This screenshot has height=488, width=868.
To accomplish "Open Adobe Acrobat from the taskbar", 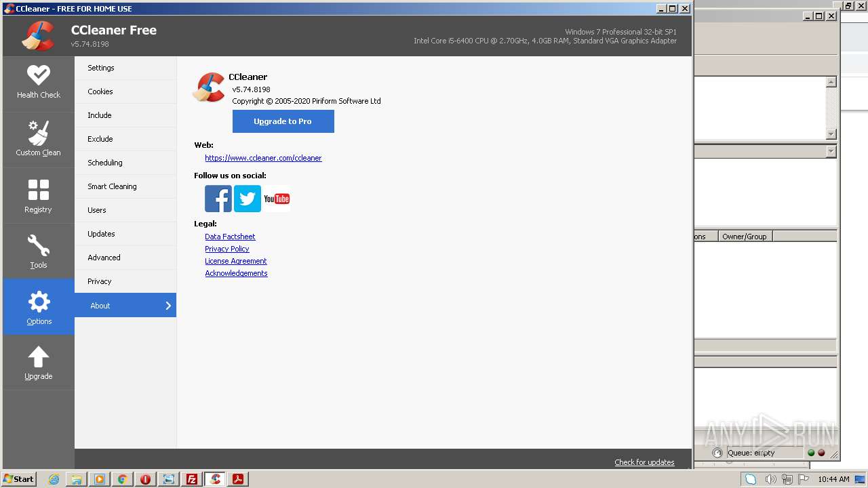I will tap(238, 479).
